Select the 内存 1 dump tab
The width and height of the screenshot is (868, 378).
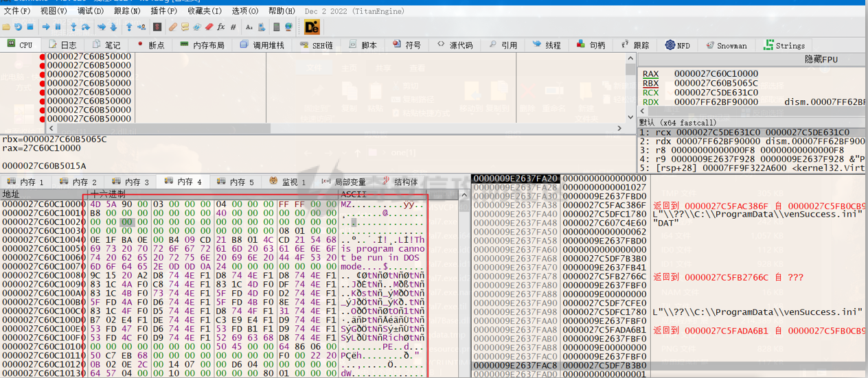[x=25, y=182]
